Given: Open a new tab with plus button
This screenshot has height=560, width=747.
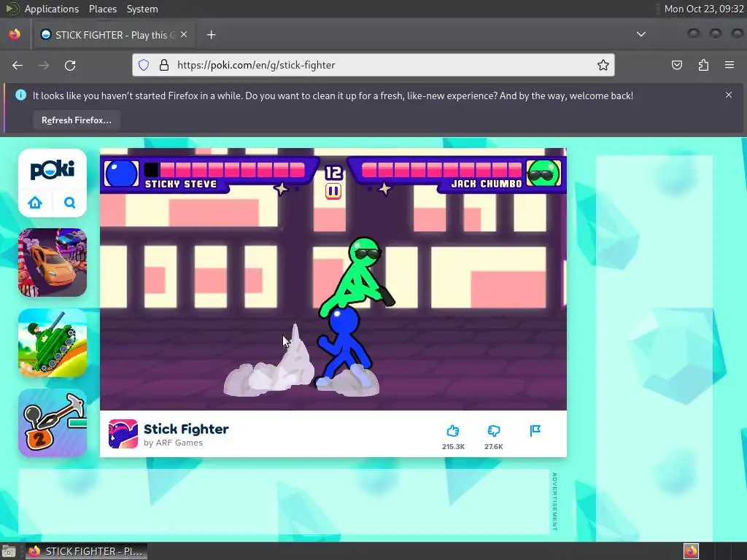Looking at the screenshot, I should [211, 35].
